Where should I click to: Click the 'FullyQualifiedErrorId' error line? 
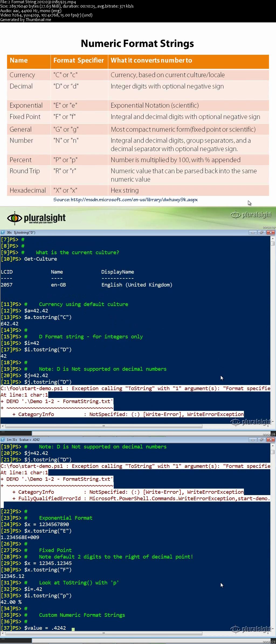coord(135,499)
